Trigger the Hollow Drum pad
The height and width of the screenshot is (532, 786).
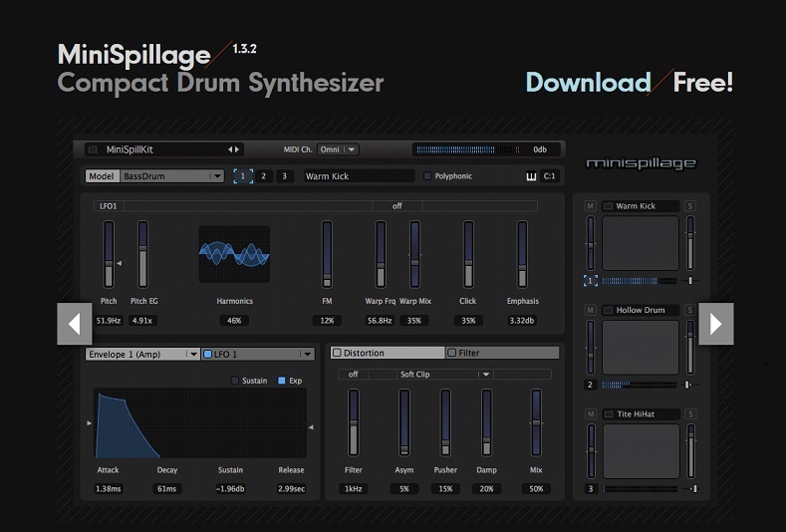point(641,348)
